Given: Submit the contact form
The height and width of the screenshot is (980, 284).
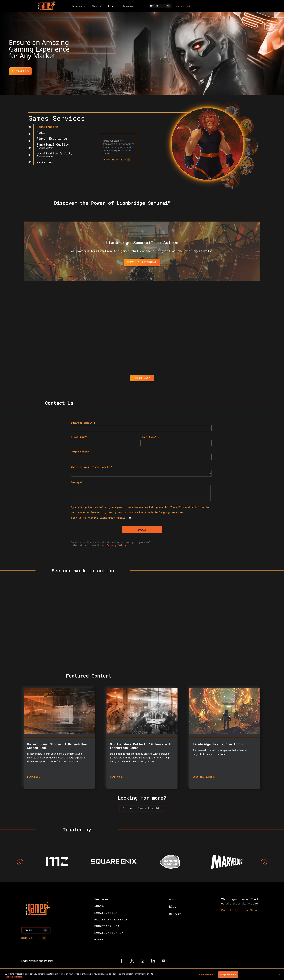Looking at the screenshot, I should tap(142, 530).
